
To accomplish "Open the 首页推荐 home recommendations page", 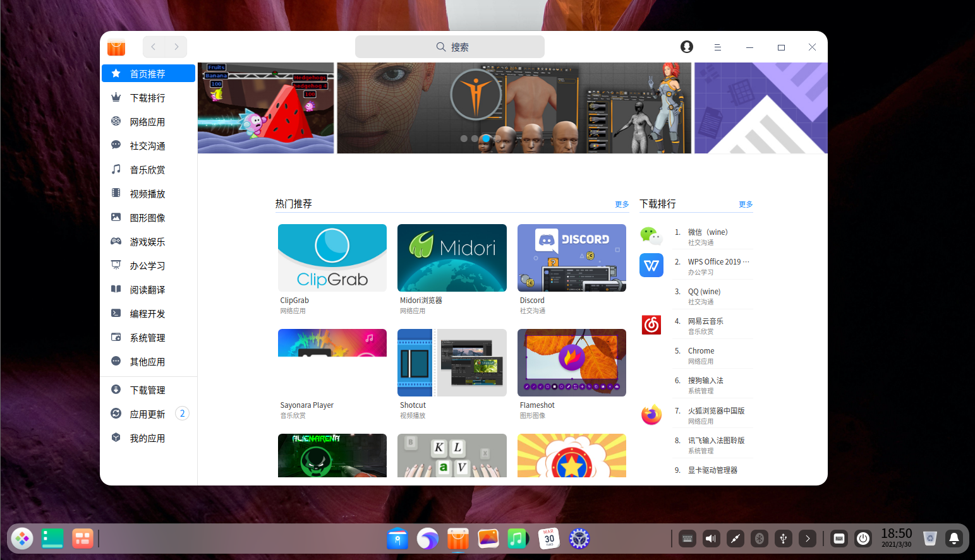I will [148, 73].
